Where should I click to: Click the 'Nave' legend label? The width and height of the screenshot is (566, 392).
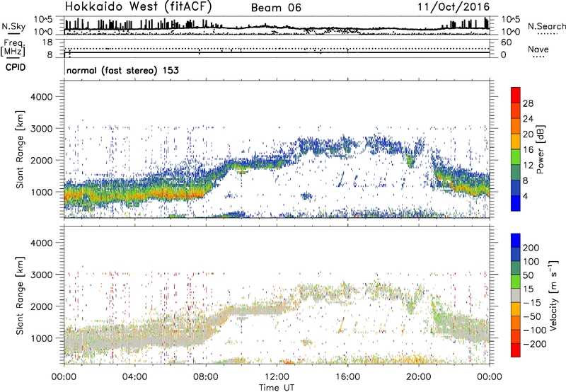click(538, 50)
